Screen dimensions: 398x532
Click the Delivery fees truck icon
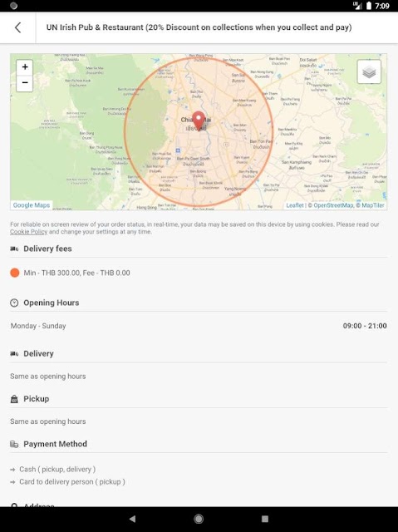14,249
